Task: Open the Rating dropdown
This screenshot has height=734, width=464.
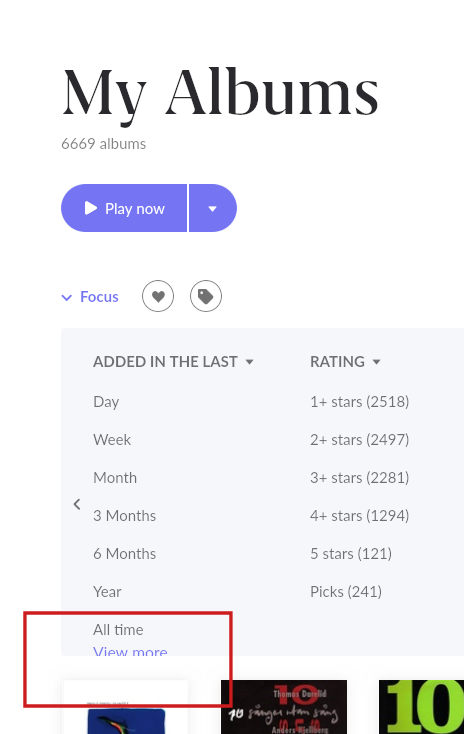Action: [x=346, y=361]
